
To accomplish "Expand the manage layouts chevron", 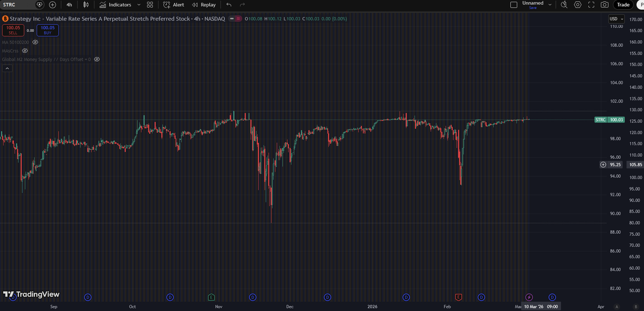I will click(549, 5).
